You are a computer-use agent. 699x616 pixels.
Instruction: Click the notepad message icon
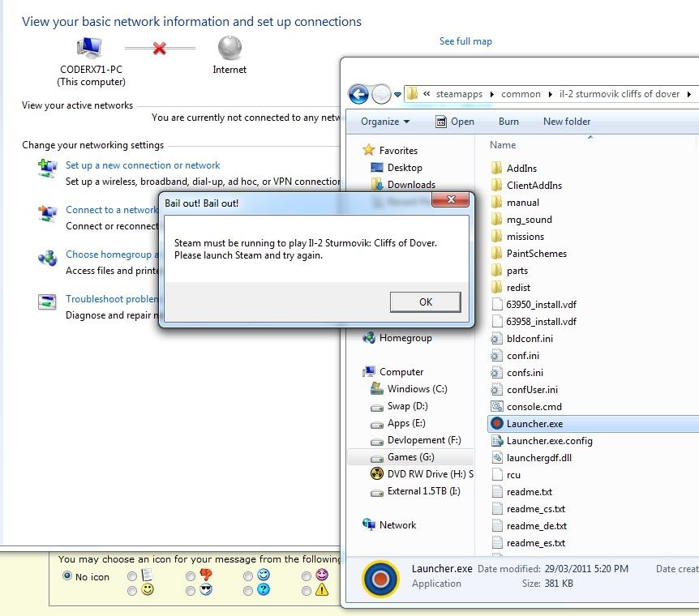[147, 575]
